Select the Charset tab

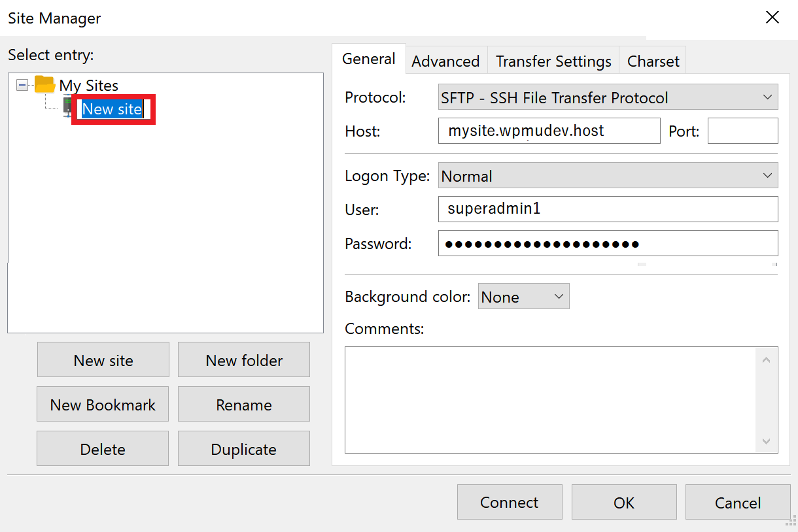tap(653, 61)
